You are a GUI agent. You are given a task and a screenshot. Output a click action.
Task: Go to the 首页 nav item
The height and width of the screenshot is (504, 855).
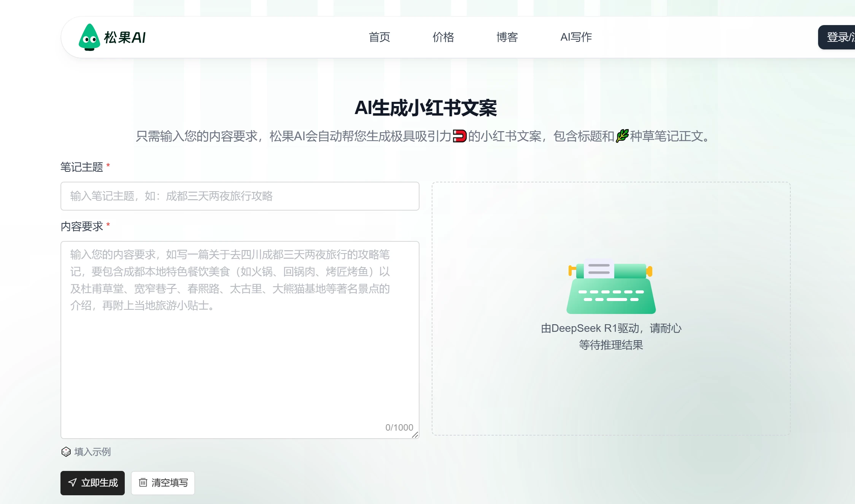click(x=379, y=37)
